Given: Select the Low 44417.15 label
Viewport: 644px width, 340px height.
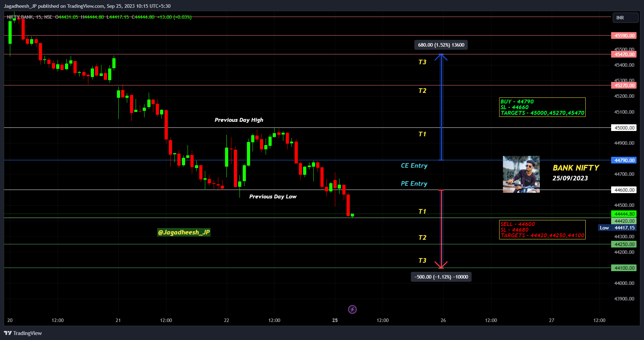Looking at the screenshot, I should pos(618,228).
